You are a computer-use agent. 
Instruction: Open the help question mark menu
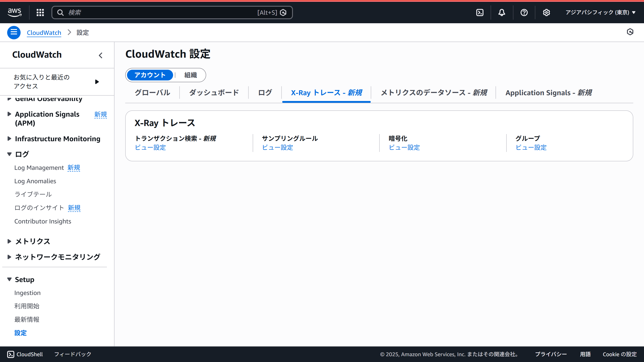tap(524, 13)
